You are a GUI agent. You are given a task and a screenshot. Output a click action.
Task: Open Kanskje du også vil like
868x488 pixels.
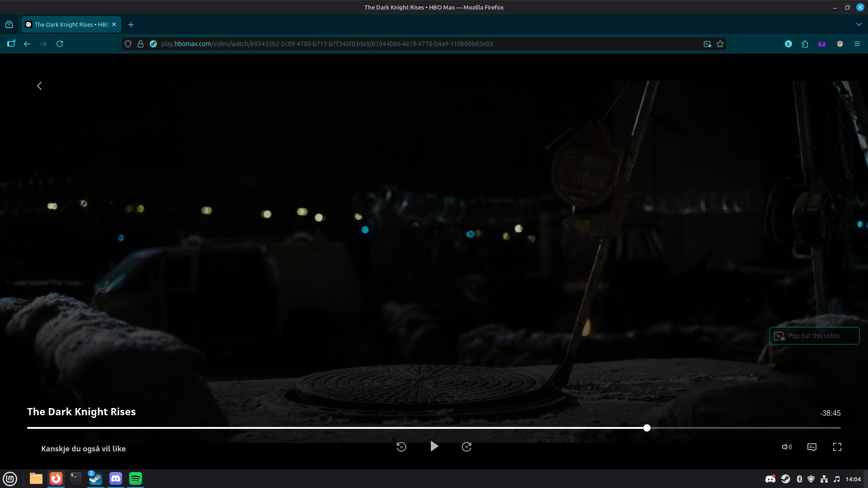click(84, 449)
